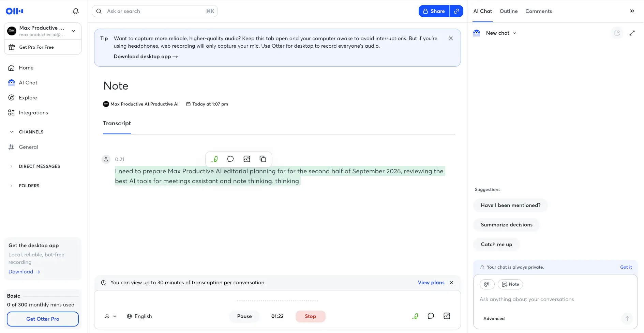Stop the recording
Image resolution: width=644 pixels, height=333 pixels.
pyautogui.click(x=310, y=316)
